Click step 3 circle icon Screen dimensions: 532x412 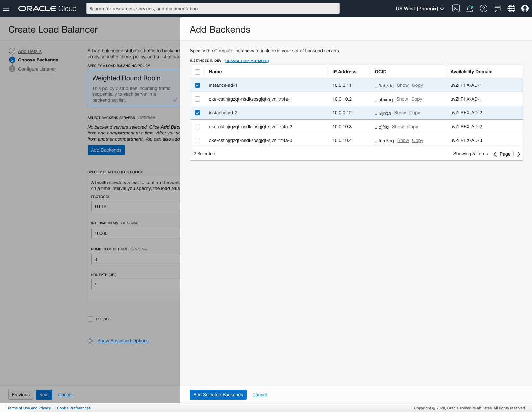(x=12, y=69)
